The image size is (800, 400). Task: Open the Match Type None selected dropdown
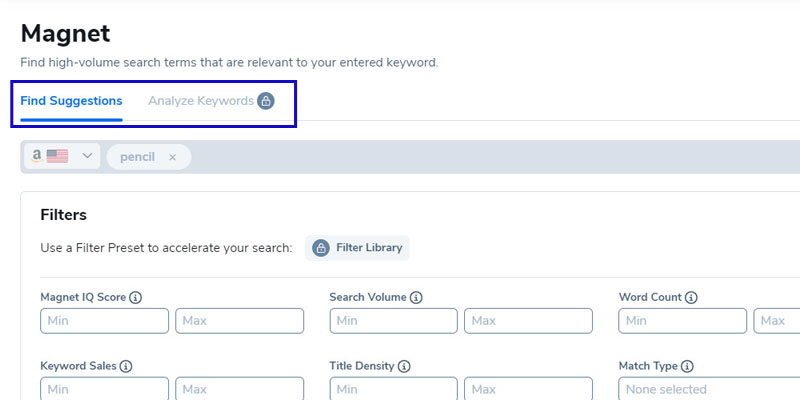coord(709,389)
